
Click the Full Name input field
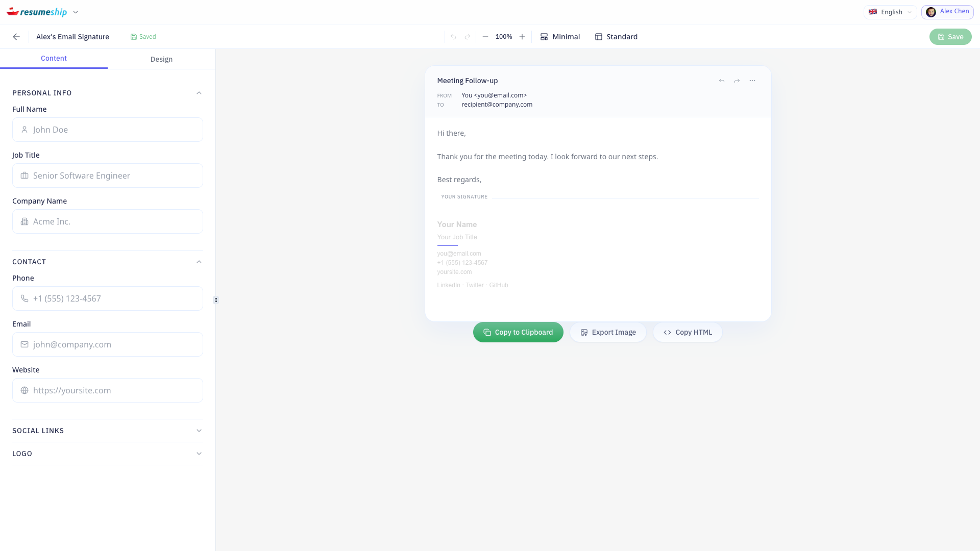[x=107, y=129]
